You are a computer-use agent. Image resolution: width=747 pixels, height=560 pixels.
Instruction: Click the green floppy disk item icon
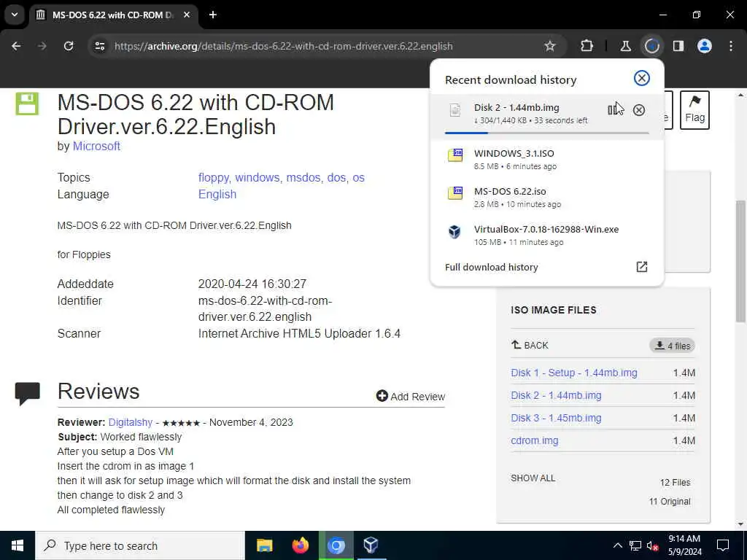(x=27, y=104)
